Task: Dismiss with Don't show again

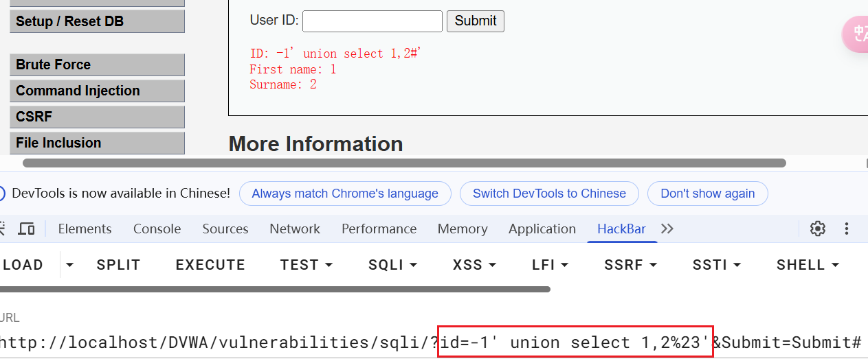Action: (x=707, y=194)
